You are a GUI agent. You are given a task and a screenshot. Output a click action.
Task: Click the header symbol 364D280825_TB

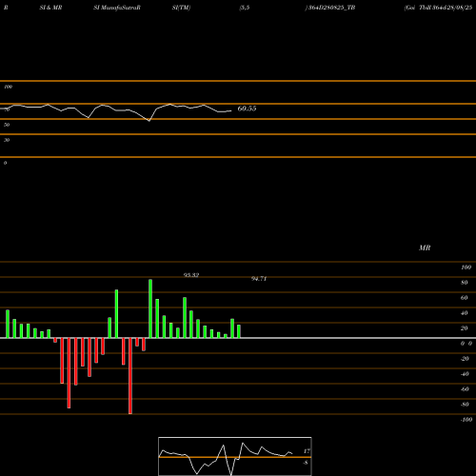pyautogui.click(x=331, y=8)
